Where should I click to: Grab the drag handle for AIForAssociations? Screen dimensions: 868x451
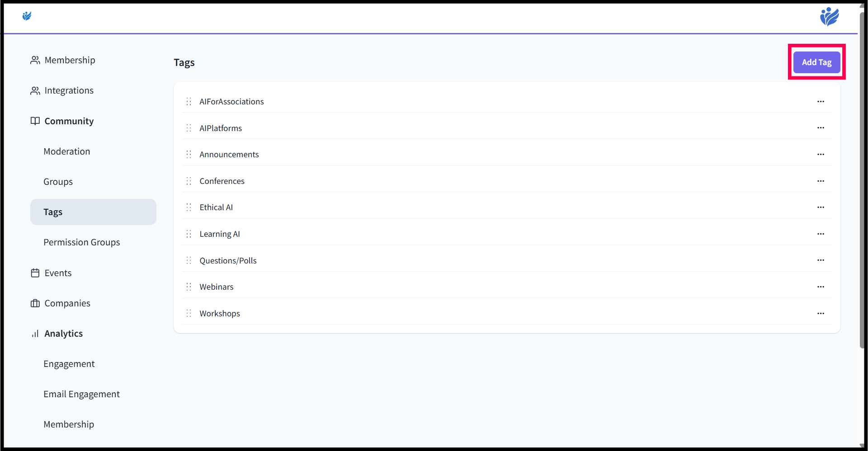point(189,102)
